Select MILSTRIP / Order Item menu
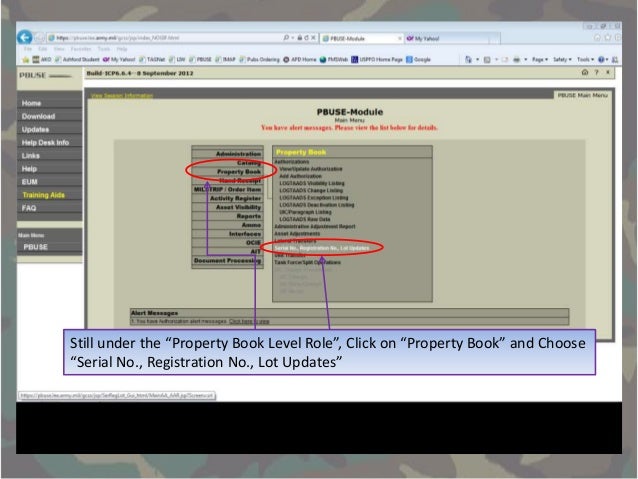The width and height of the screenshot is (638, 479). point(227,189)
